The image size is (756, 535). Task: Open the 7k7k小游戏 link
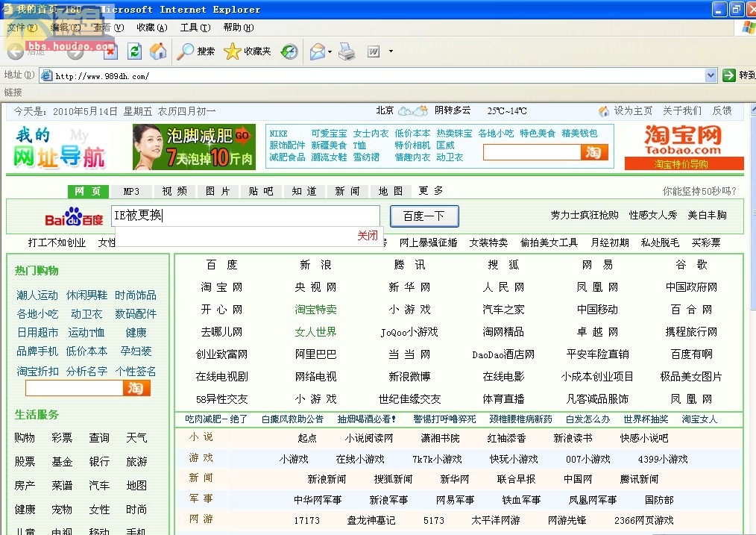pyautogui.click(x=437, y=459)
